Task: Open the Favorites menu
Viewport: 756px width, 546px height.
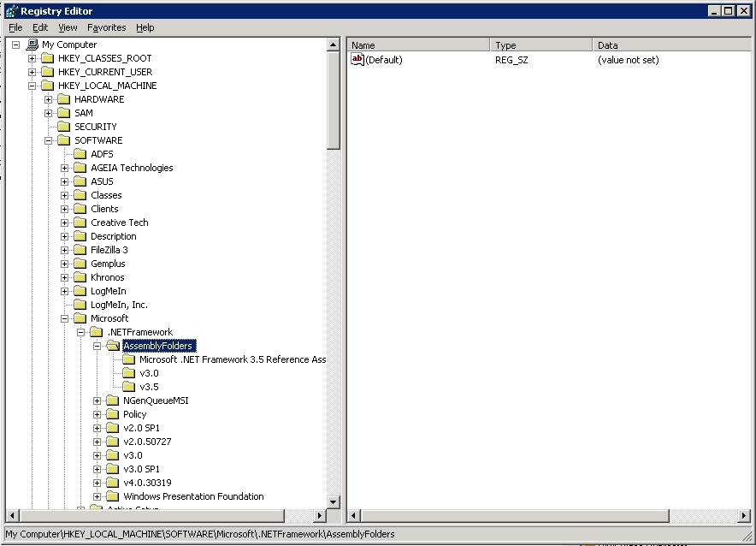Action: tap(105, 27)
